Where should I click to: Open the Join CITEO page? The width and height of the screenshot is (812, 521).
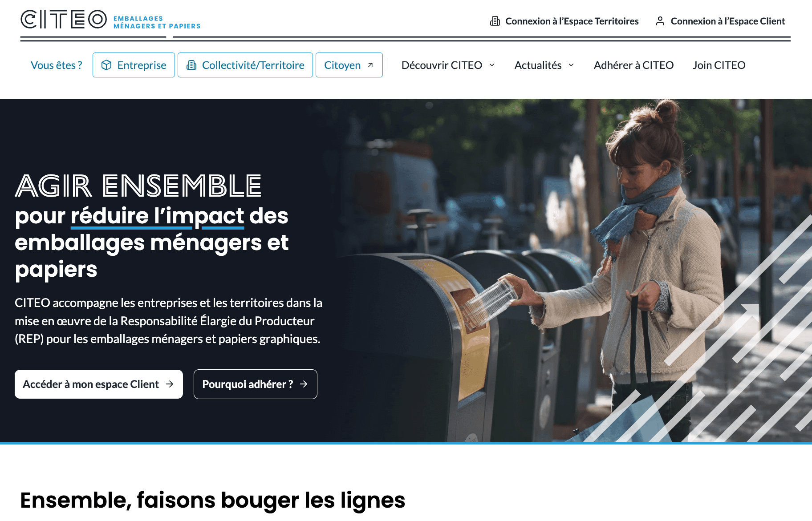click(x=719, y=65)
